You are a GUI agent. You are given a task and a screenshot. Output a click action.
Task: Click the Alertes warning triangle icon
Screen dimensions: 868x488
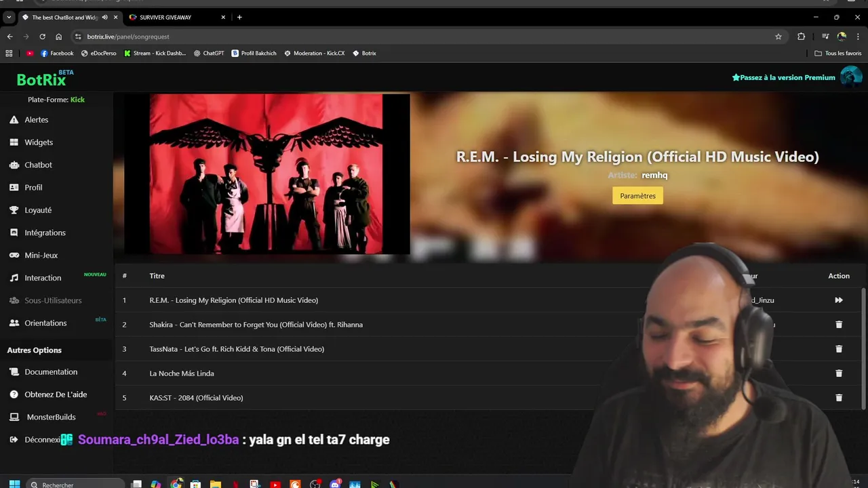[14, 120]
